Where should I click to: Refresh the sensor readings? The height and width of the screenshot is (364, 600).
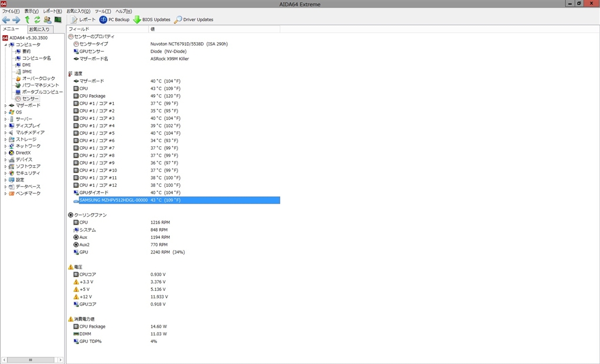click(x=37, y=19)
